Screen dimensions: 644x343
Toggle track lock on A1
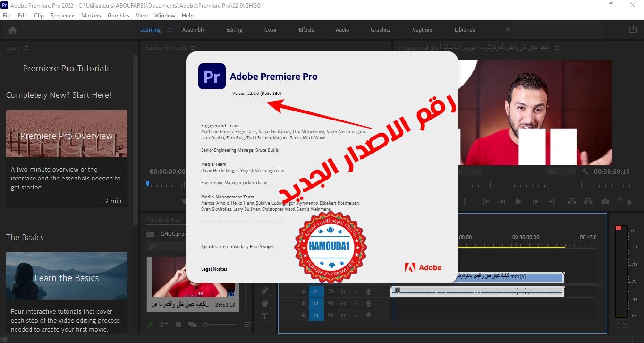(x=304, y=292)
